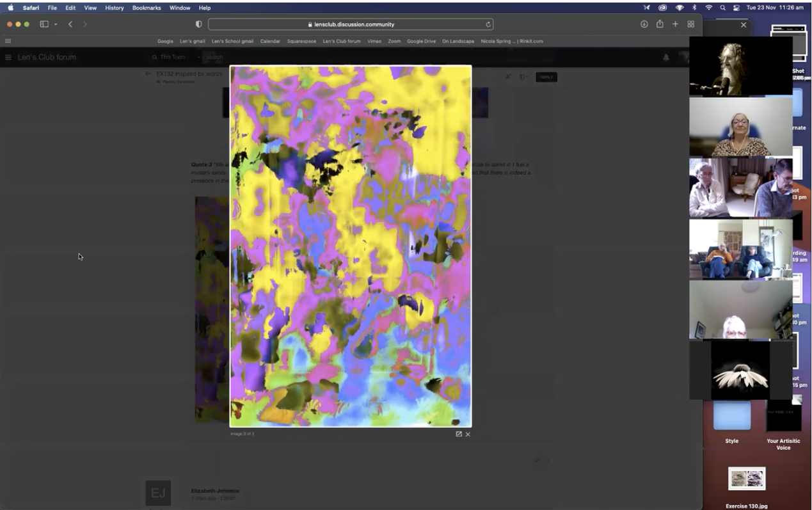The image size is (812, 510).
Task: Select the white flower video tile
Action: [x=741, y=370]
